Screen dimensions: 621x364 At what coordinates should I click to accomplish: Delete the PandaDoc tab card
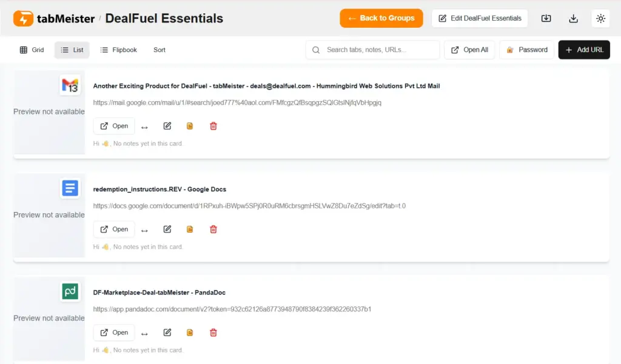coord(213,333)
